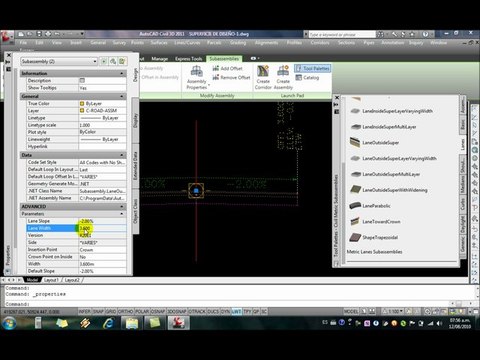Screen dimensions: 480x360
Task: Click the Quick Select icon in Properties
Action: point(122,61)
